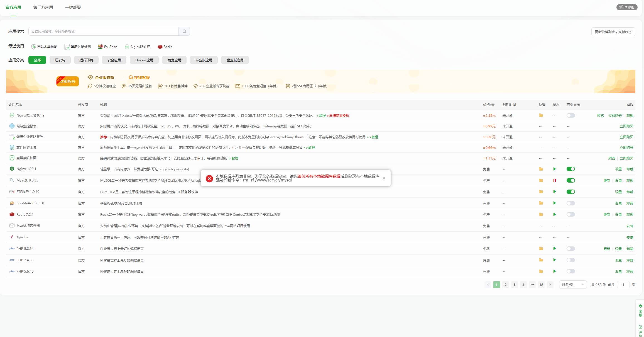Click the 企业版 badge button

tap(627, 7)
